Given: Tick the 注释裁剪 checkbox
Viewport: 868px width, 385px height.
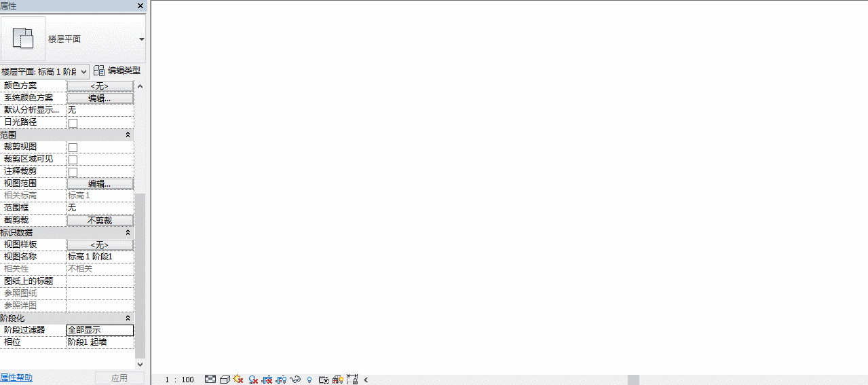Looking at the screenshot, I should pos(73,172).
